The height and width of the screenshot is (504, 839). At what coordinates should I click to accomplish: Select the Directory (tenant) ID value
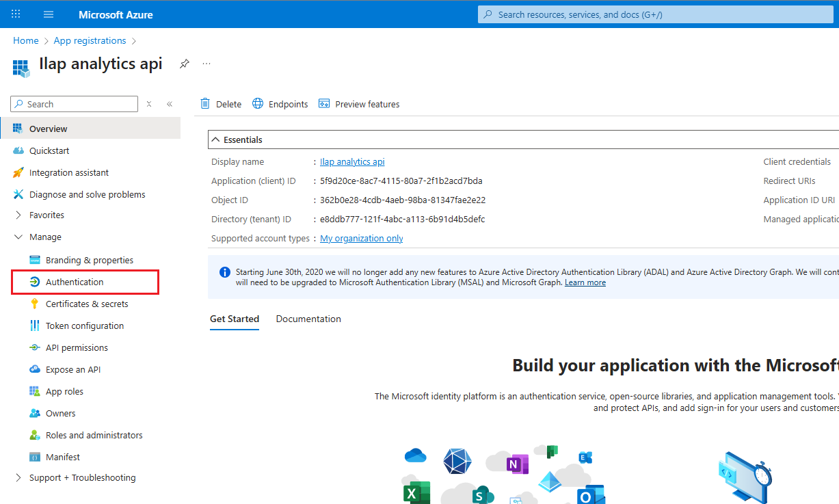point(403,219)
